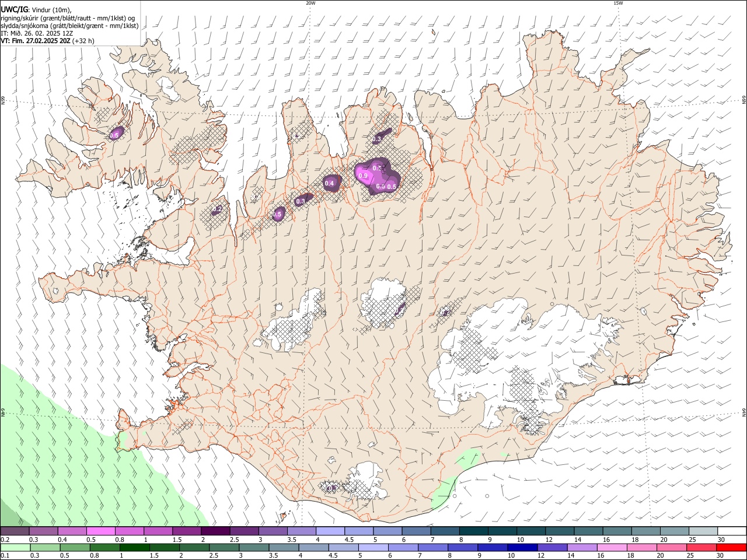This screenshot has height=560, width=747.
Task: Select the darkest green swatch labeled 1, bottom row
Action: 134,548
